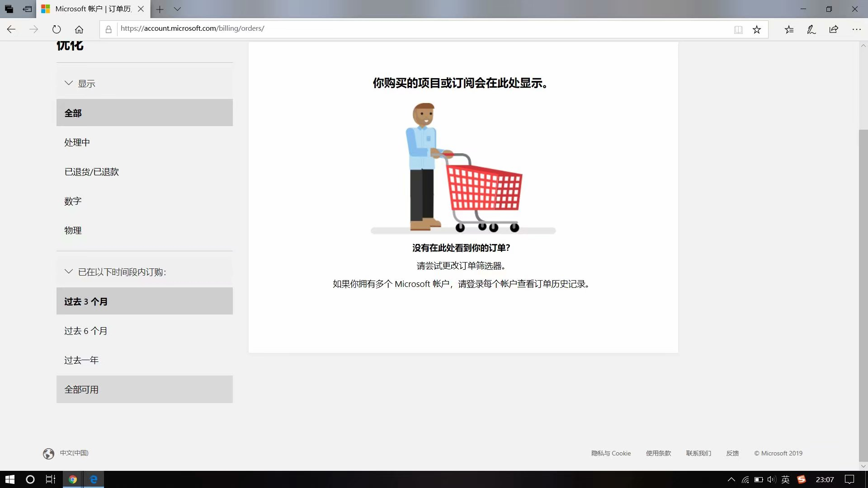Collapse the 已在以下时间段内订购 section
868x488 pixels.
point(69,272)
